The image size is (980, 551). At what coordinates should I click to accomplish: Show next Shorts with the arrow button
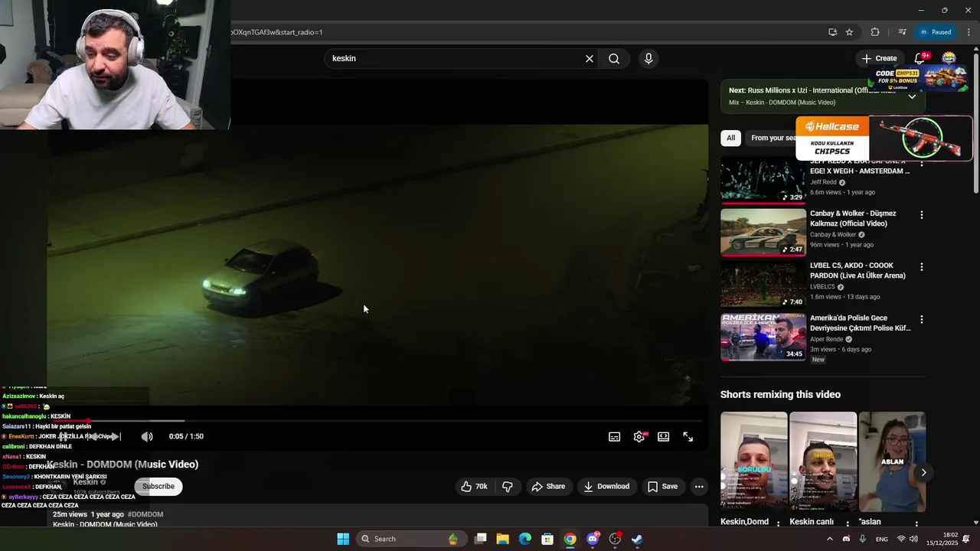tap(923, 472)
